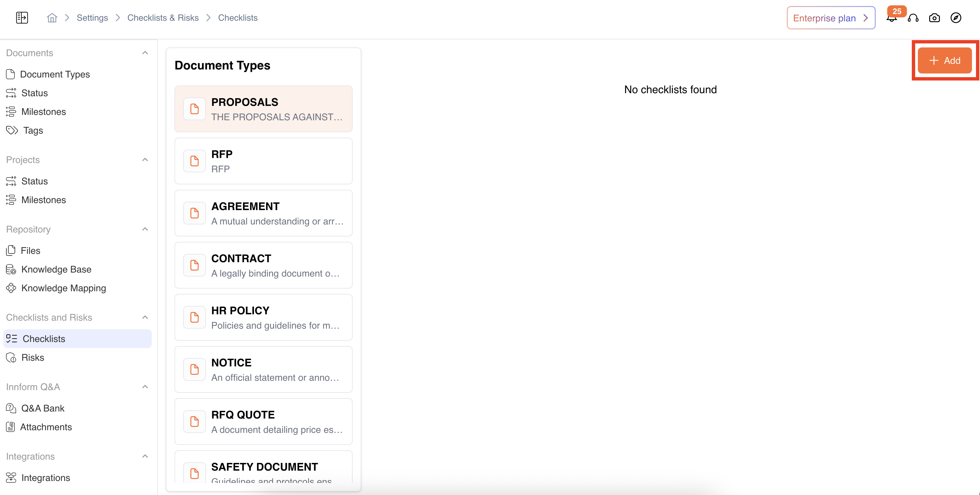Open the Enterprise plan button
Image resolution: width=980 pixels, height=495 pixels.
(831, 18)
